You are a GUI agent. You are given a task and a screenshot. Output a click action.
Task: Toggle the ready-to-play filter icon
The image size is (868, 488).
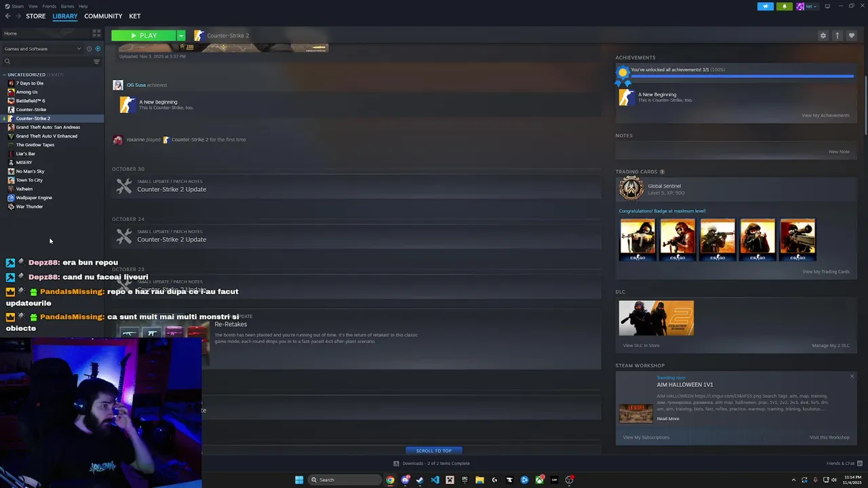coord(98,49)
